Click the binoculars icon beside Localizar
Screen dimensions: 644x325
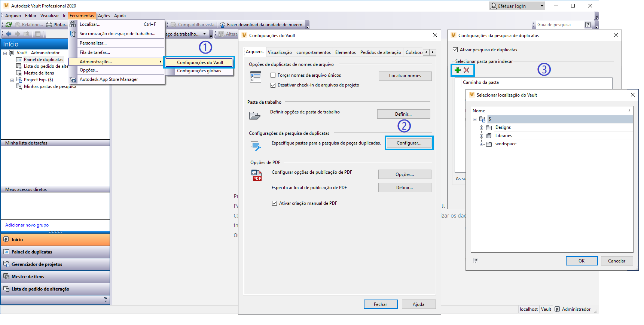tap(73, 24)
